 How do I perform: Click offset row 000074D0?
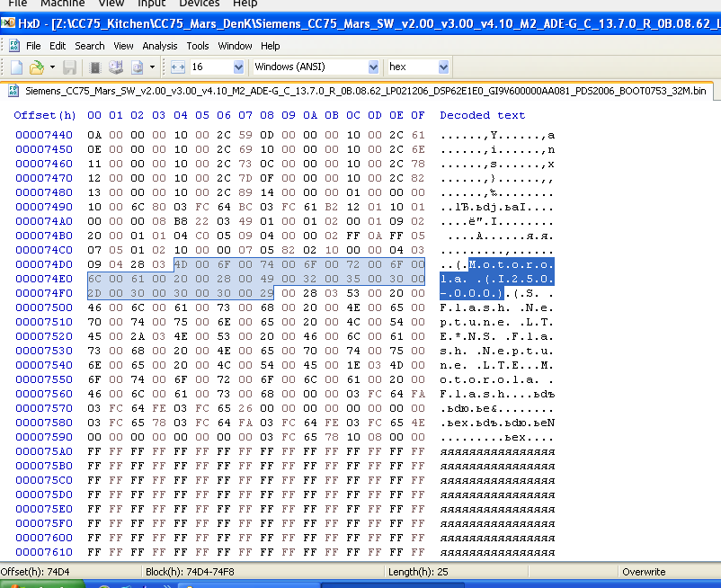[x=44, y=264]
